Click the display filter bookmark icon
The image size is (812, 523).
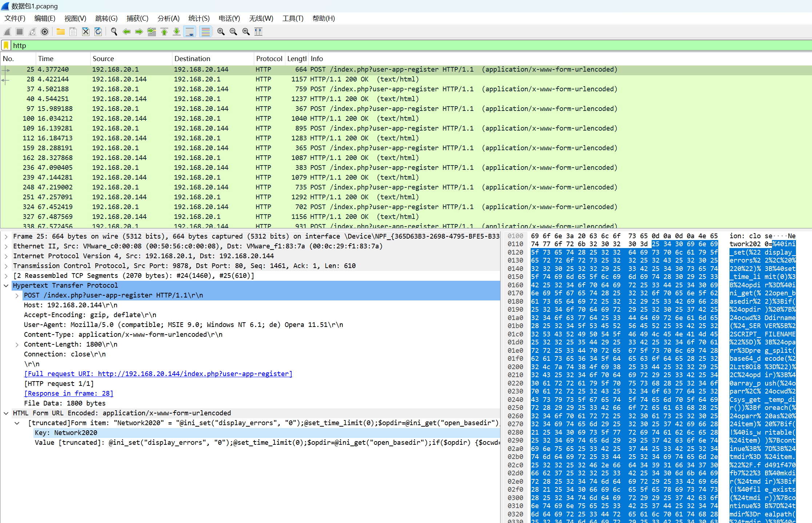[x=6, y=45]
